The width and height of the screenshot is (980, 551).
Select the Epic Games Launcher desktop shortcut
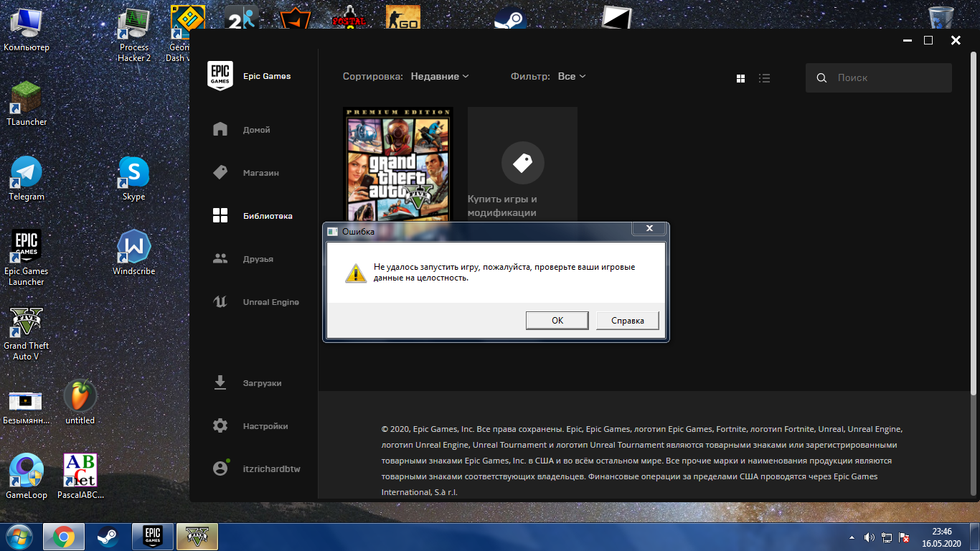tap(27, 258)
